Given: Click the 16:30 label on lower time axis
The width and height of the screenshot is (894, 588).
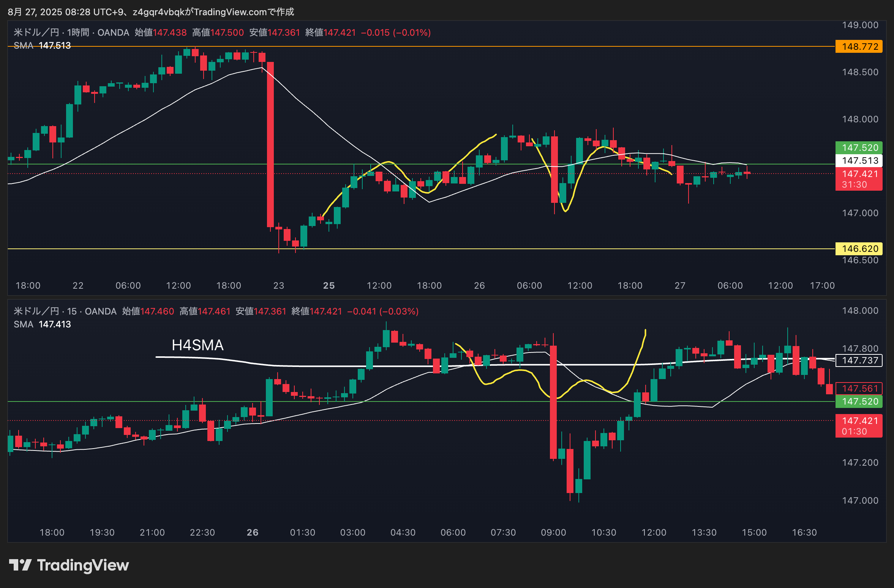Looking at the screenshot, I should pyautogui.click(x=804, y=533).
